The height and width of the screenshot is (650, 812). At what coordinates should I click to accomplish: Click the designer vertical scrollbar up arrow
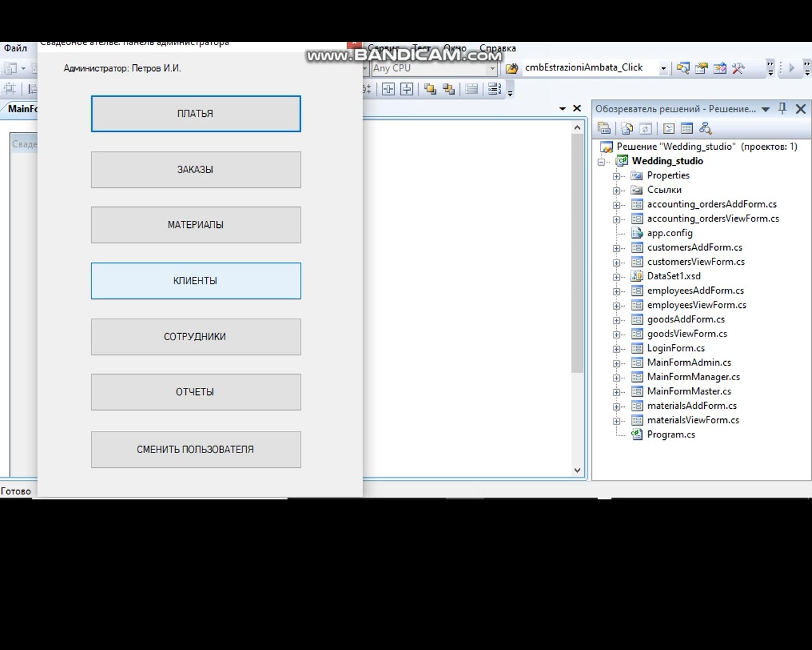click(577, 128)
